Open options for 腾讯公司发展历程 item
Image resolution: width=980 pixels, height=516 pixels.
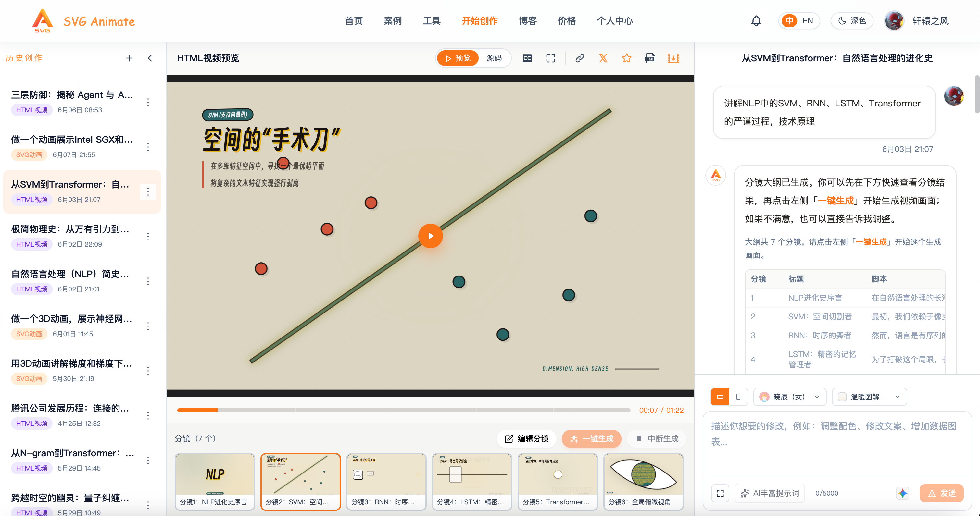pos(148,416)
